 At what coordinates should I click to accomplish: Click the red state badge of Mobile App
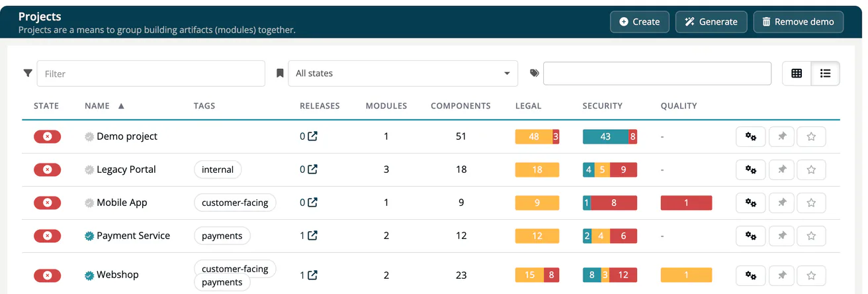click(47, 203)
